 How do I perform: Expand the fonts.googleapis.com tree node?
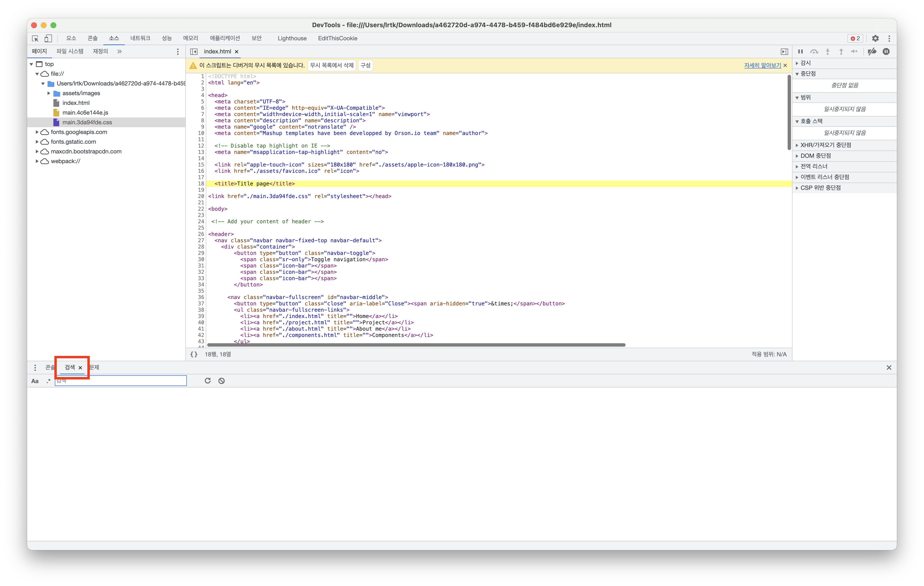[x=37, y=132]
